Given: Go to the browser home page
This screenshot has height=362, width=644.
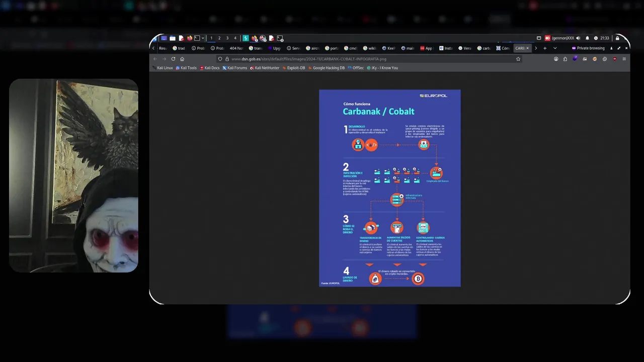Looking at the screenshot, I should point(182,59).
